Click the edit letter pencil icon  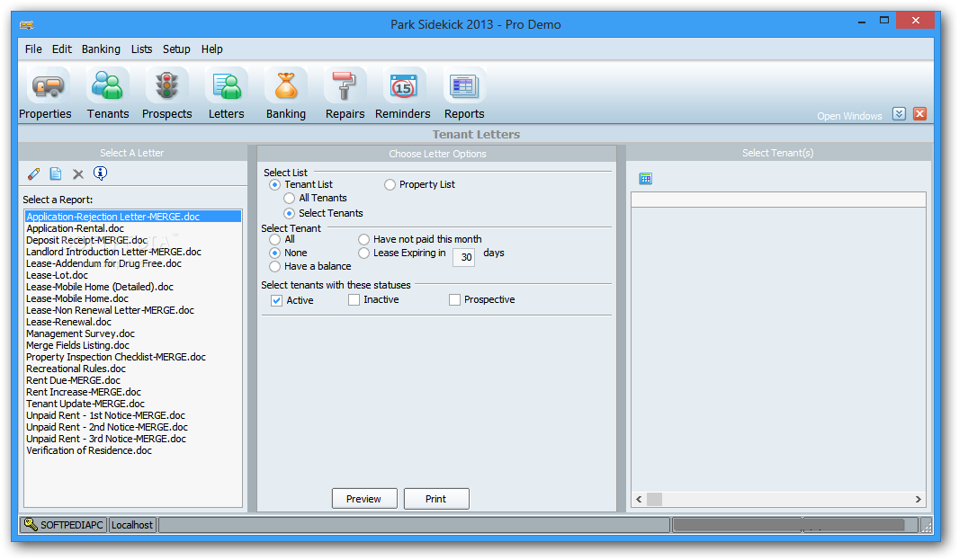click(x=33, y=174)
